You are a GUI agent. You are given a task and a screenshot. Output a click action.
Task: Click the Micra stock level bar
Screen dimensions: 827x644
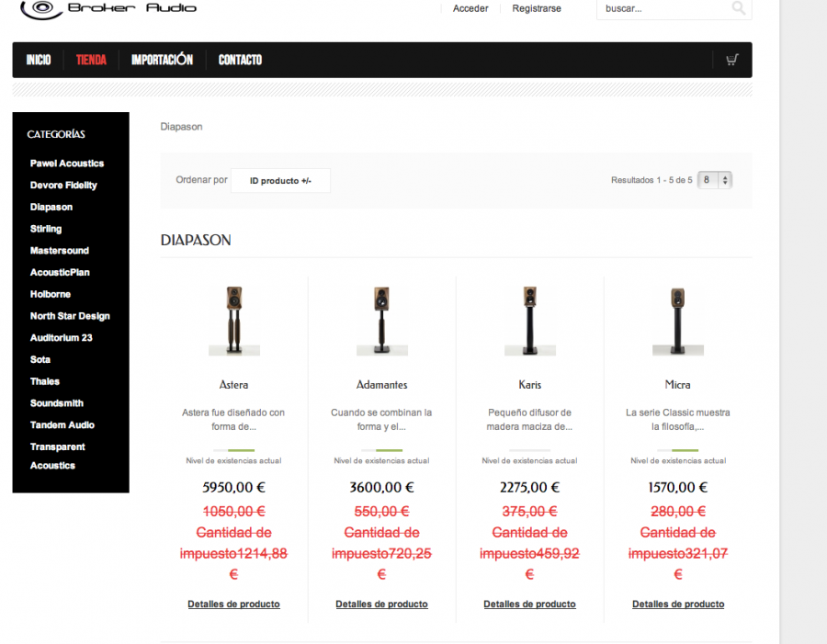(x=678, y=450)
